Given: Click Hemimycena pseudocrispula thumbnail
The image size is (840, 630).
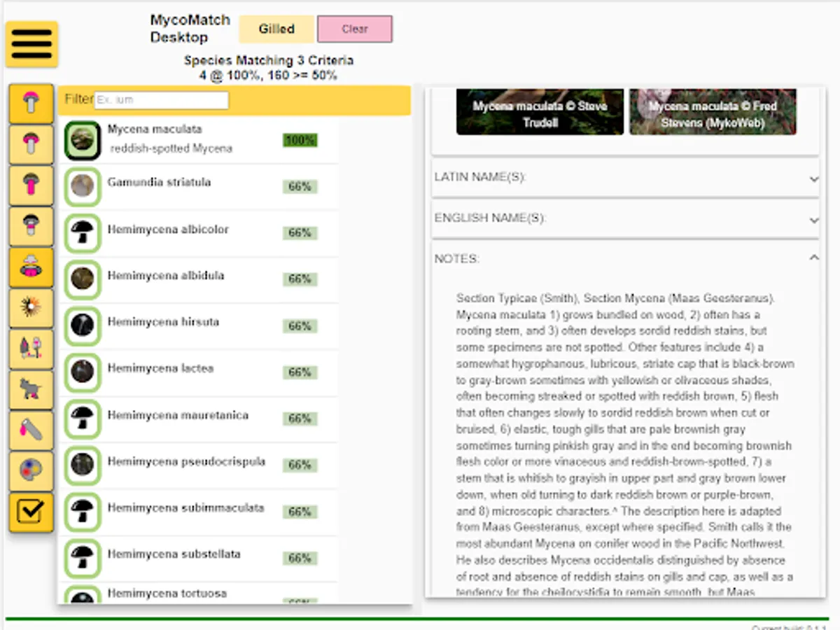Looking at the screenshot, I should tap(83, 465).
